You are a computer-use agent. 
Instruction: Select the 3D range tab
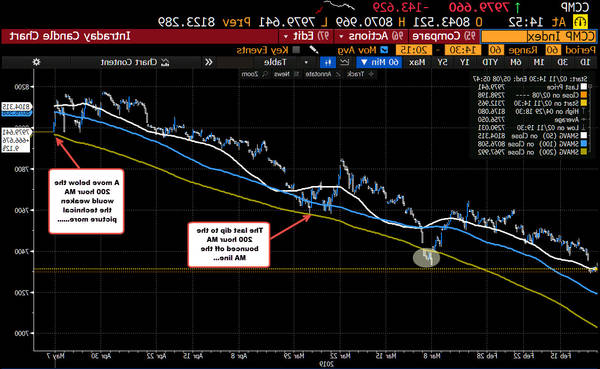tap(562, 62)
